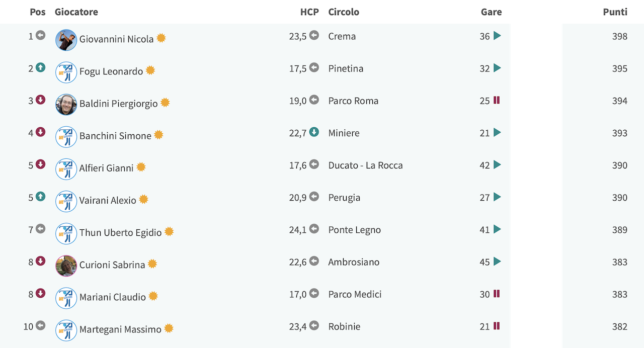Click the pause icon next to Parco Roma's 25 gare

pos(497,100)
